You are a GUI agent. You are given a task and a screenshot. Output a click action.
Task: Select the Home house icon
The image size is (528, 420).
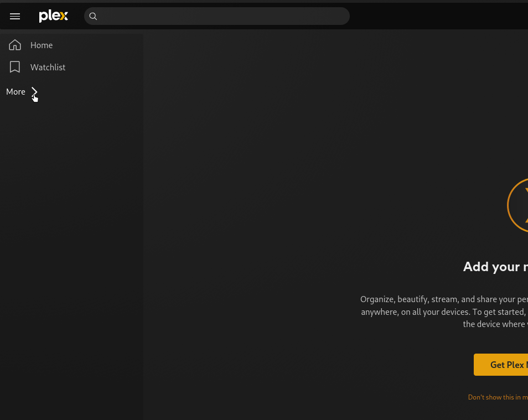pyautogui.click(x=14, y=45)
